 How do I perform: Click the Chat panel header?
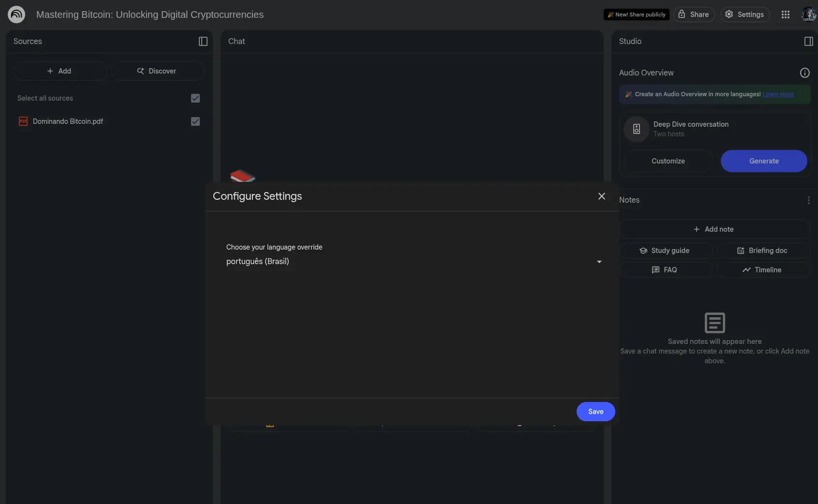pyautogui.click(x=237, y=42)
